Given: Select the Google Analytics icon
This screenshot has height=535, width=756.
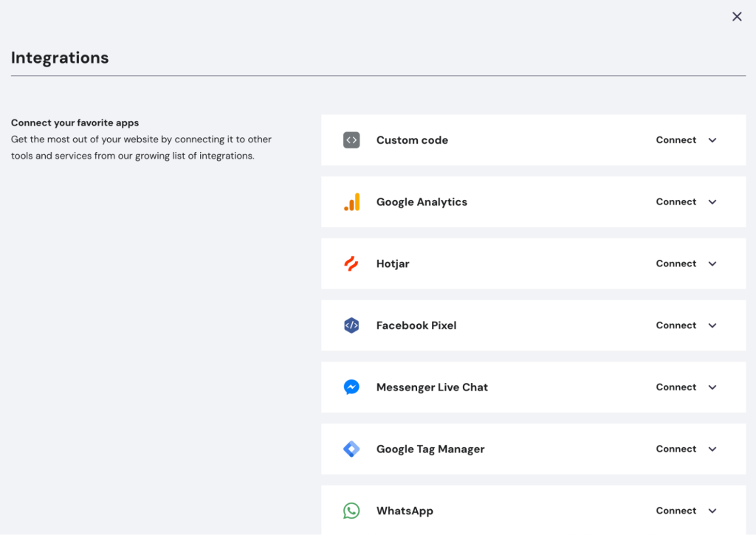Looking at the screenshot, I should coord(351,201).
